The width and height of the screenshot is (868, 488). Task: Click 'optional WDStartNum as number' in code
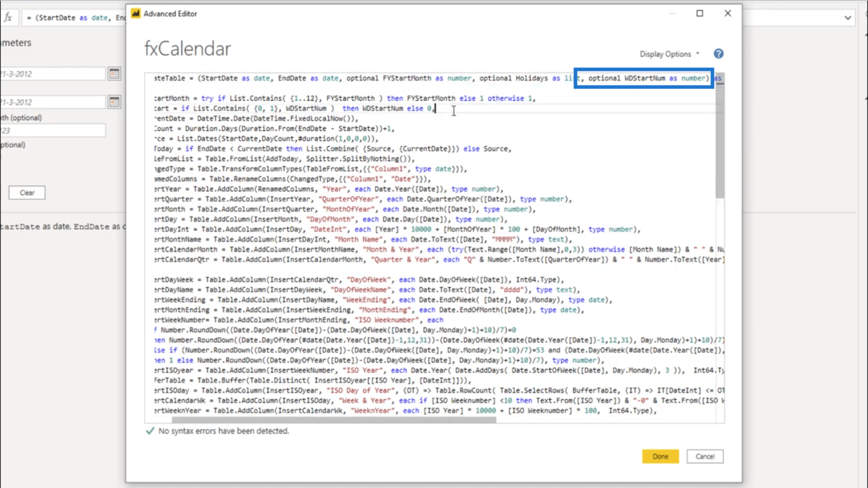pyautogui.click(x=647, y=78)
